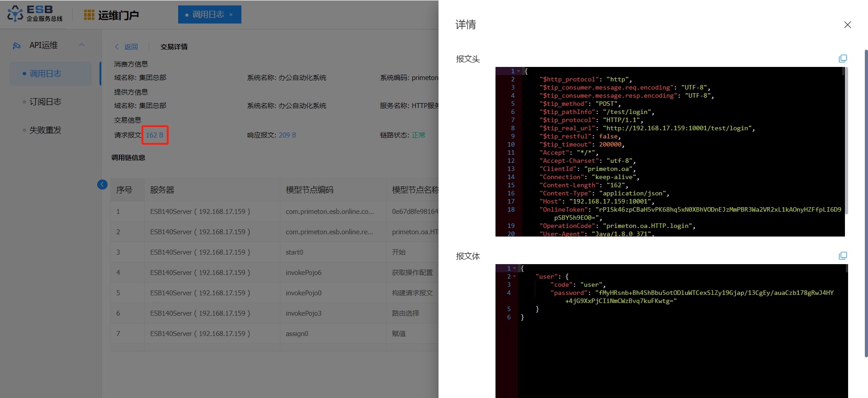Close the 详情 detail panel
This screenshot has height=398, width=868.
[847, 25]
